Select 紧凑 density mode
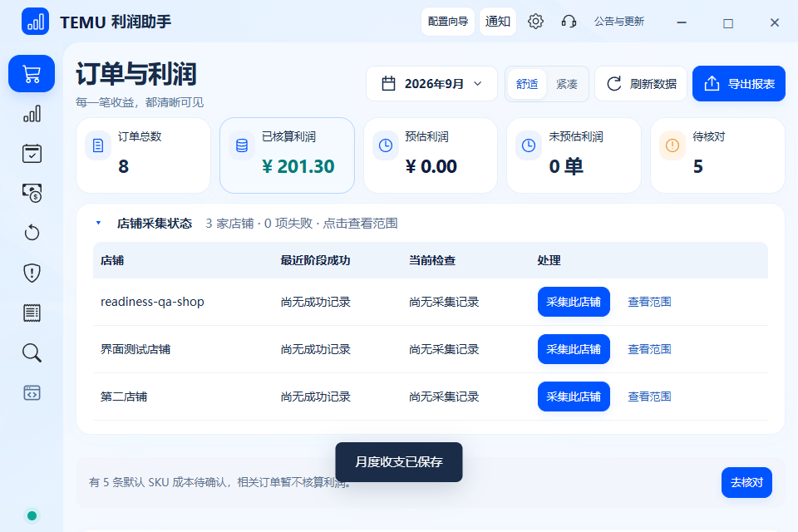The image size is (798, 532). [566, 84]
